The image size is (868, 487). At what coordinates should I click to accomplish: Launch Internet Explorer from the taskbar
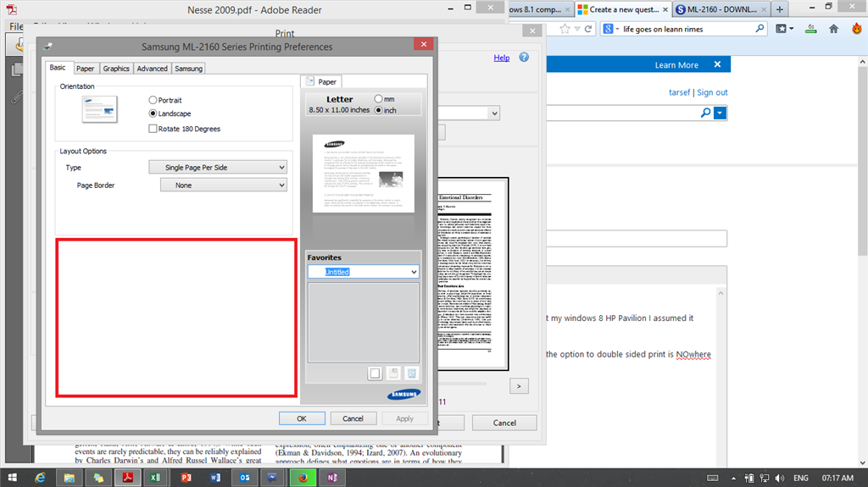[40, 478]
